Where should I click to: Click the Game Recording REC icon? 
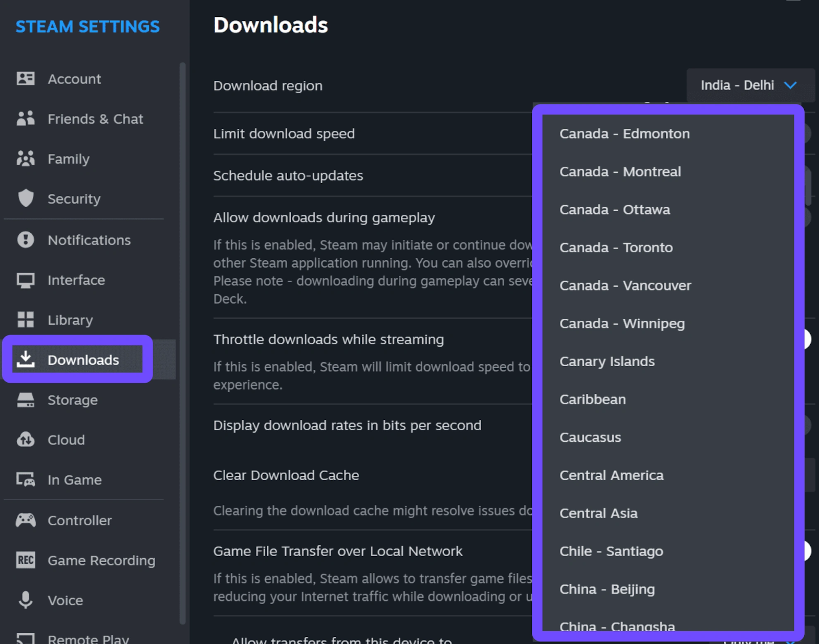click(26, 560)
